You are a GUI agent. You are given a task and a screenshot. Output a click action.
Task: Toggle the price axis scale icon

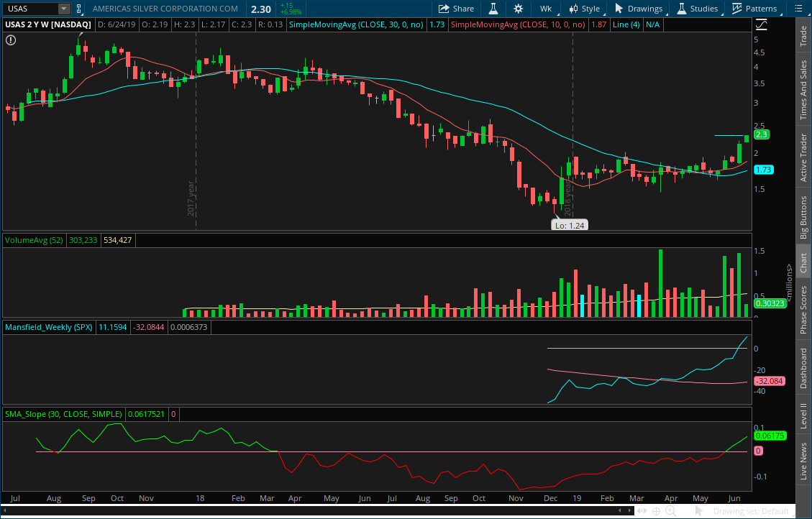tap(761, 24)
